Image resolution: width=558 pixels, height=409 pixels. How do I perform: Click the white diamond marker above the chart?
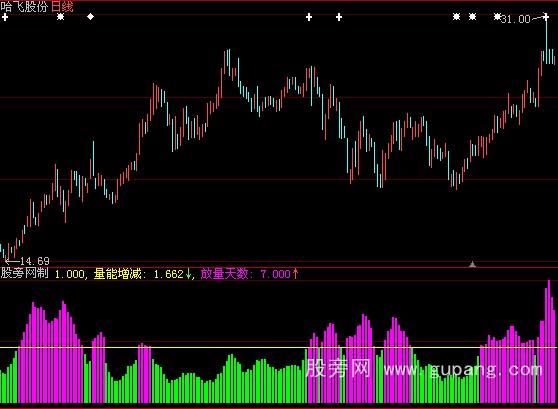tap(91, 16)
